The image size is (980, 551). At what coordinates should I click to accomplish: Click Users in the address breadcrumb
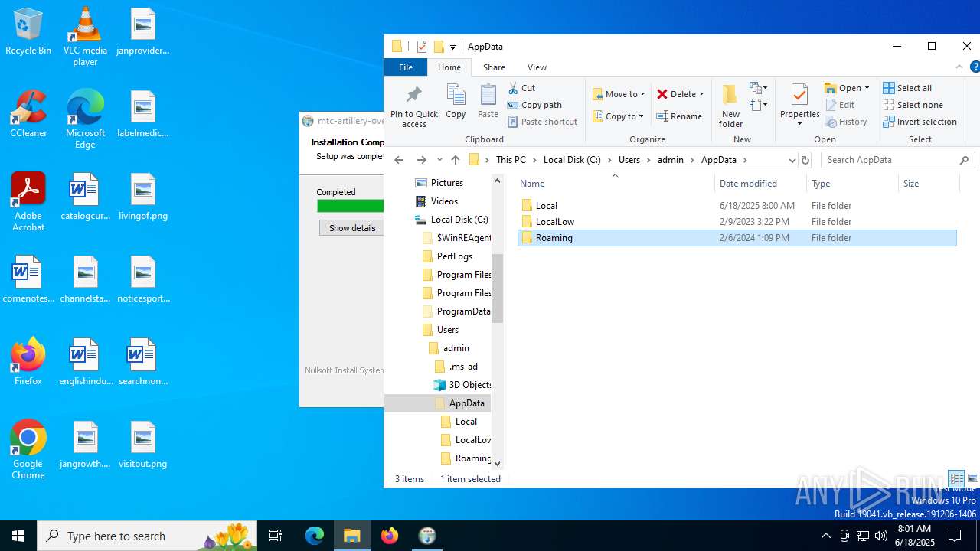point(629,160)
